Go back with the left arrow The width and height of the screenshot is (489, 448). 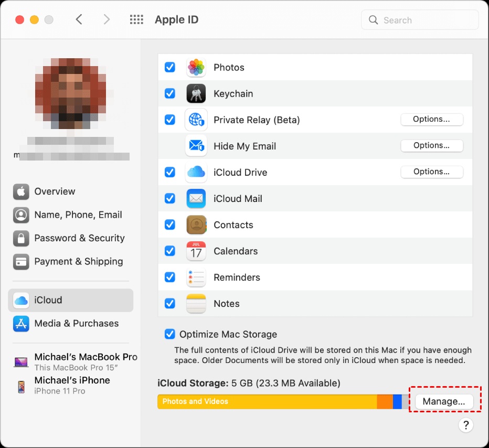(x=79, y=20)
